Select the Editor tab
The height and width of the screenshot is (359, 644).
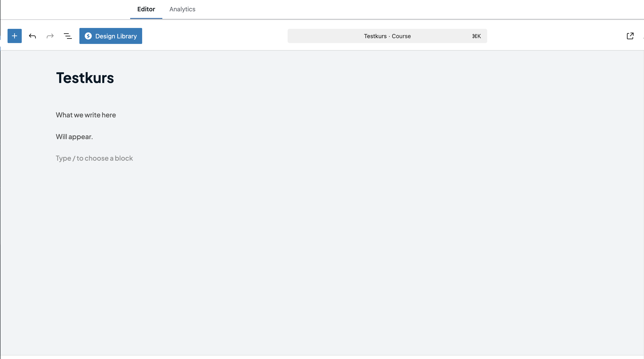click(146, 9)
